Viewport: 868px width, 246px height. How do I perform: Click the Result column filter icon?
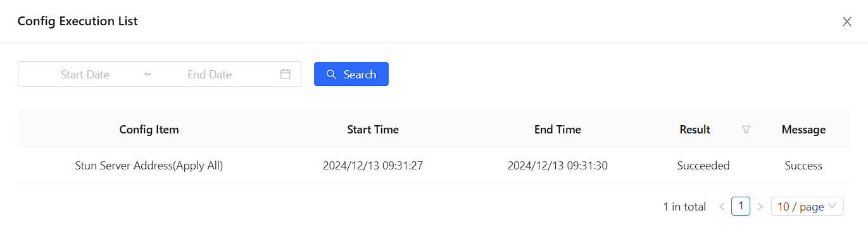[746, 130]
